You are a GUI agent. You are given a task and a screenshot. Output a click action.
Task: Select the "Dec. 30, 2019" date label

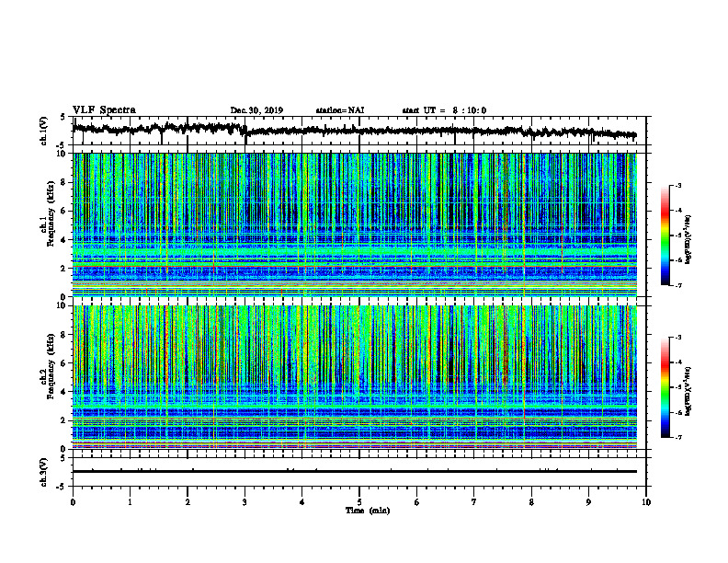click(x=256, y=110)
